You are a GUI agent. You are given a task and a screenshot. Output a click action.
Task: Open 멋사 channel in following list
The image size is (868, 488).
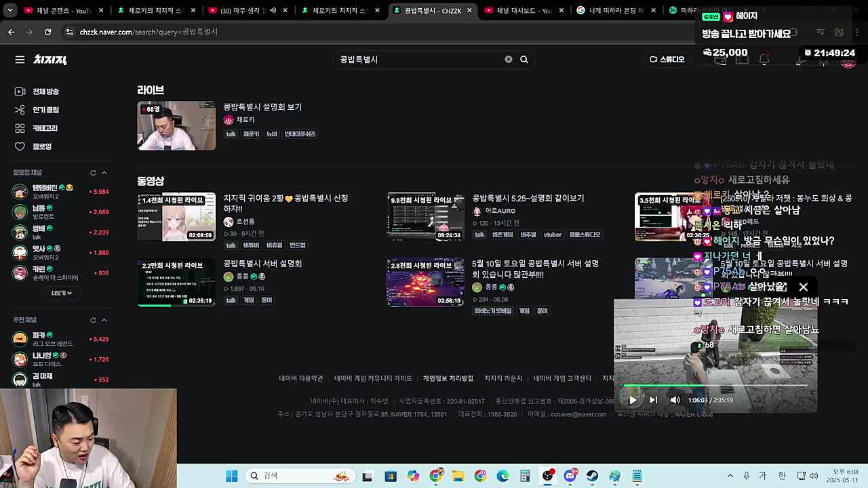click(x=61, y=253)
